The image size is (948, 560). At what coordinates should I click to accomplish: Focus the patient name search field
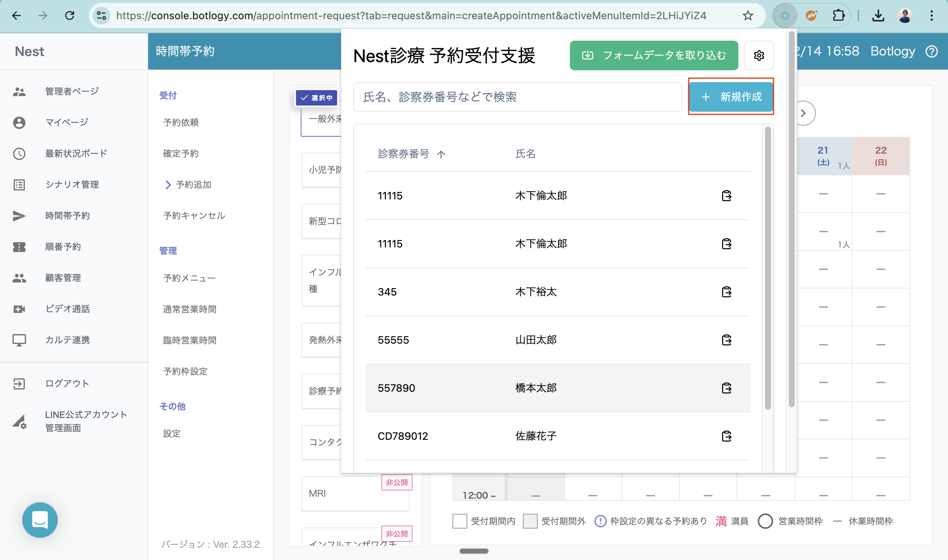[x=517, y=97]
